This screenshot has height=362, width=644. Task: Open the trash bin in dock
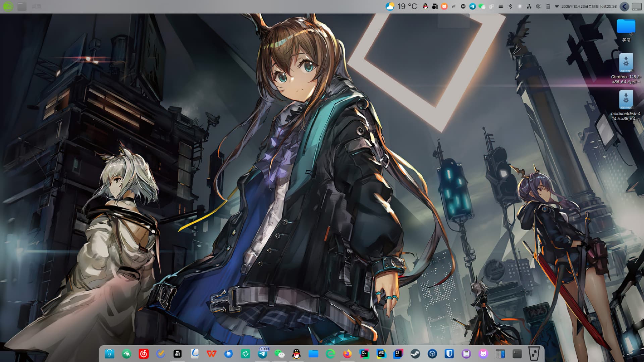[534, 354]
